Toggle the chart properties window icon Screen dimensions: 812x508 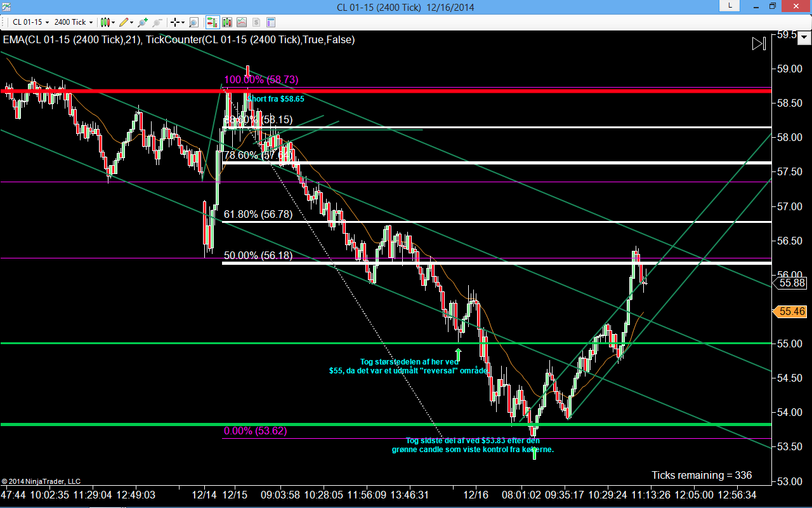(271, 22)
